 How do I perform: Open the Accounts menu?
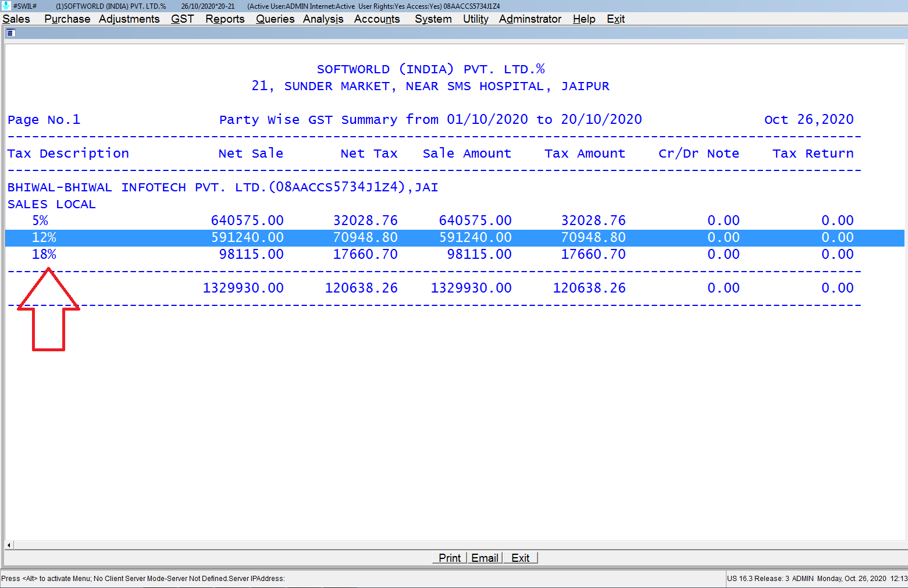pyautogui.click(x=377, y=19)
